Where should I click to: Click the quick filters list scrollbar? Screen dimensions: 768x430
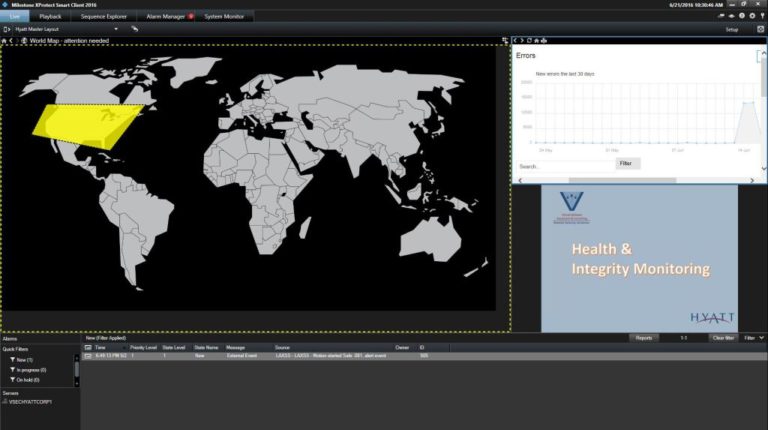click(76, 370)
